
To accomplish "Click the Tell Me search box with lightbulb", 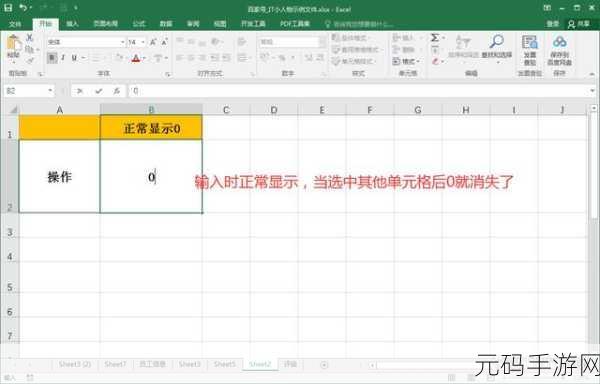I will 359,24.
